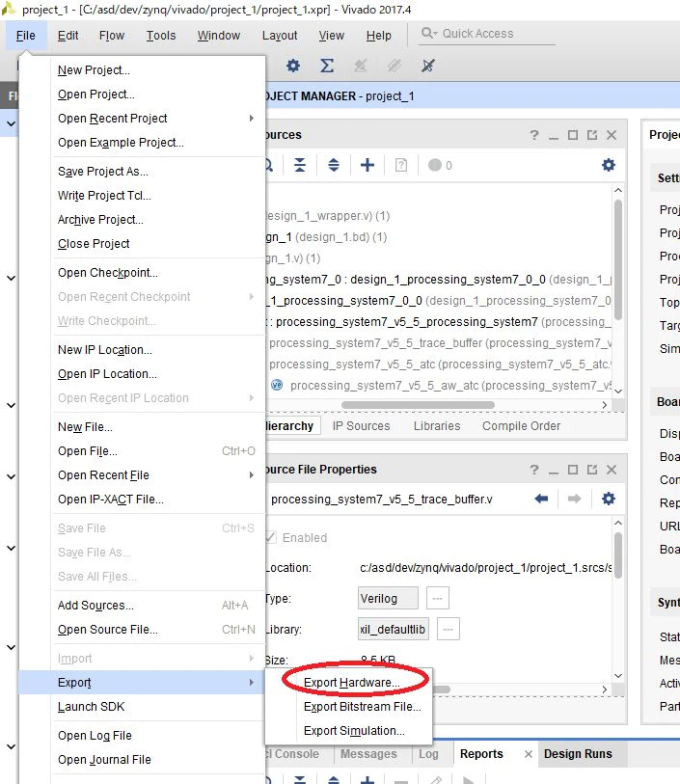Image resolution: width=680 pixels, height=784 pixels.
Task: Switch to Libraries tab
Action: 437,425
